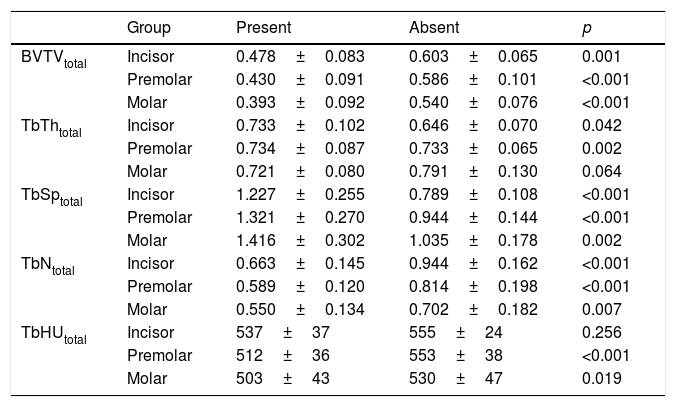Click the Present mean value 0.393
Image resolution: width=676 pixels, height=407 pixels.
256,103
